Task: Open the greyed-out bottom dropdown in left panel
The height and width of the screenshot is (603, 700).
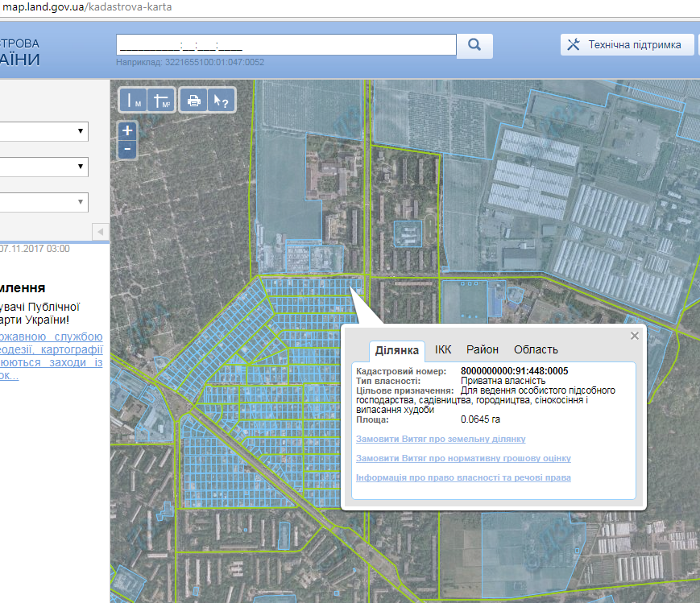Action: pos(43,202)
